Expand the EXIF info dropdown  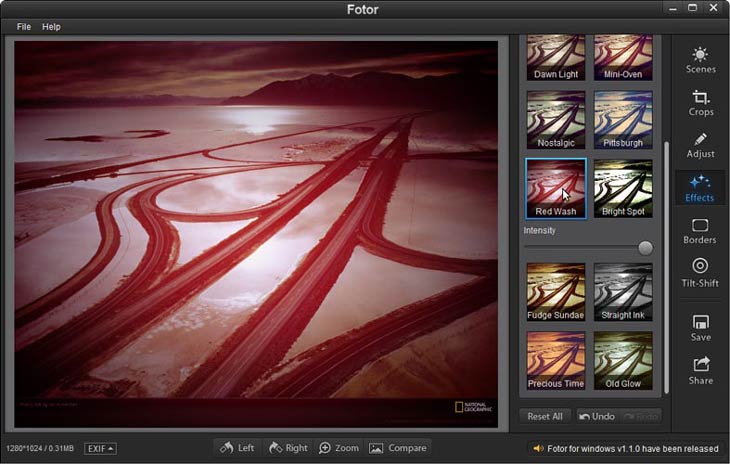point(100,448)
